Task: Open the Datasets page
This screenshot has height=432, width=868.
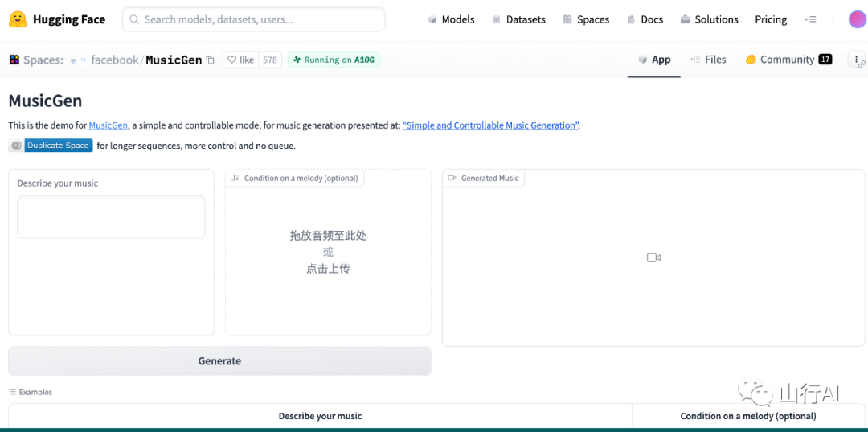Action: click(x=518, y=19)
